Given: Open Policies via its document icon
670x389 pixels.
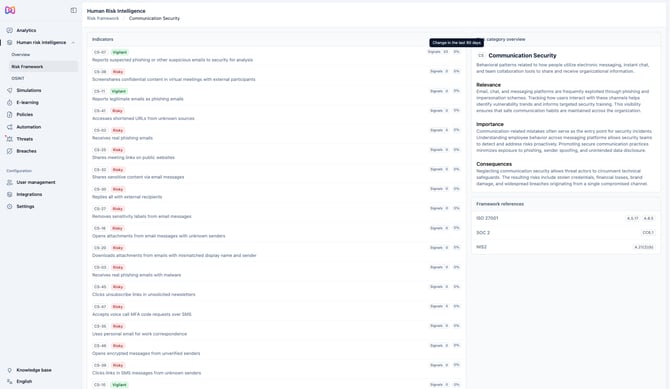Looking at the screenshot, I should tap(9, 115).
